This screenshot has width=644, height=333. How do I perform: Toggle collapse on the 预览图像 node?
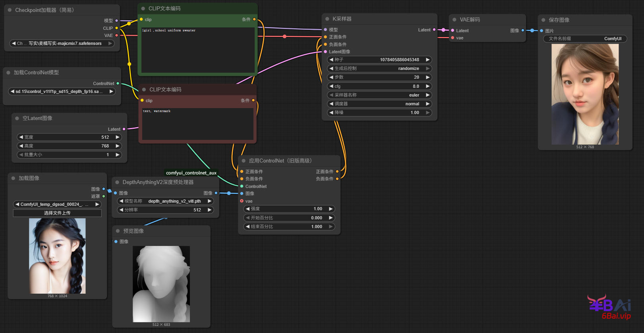118,231
